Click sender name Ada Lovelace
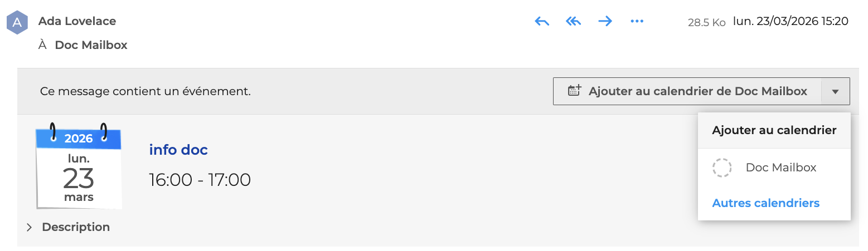 [x=77, y=22]
